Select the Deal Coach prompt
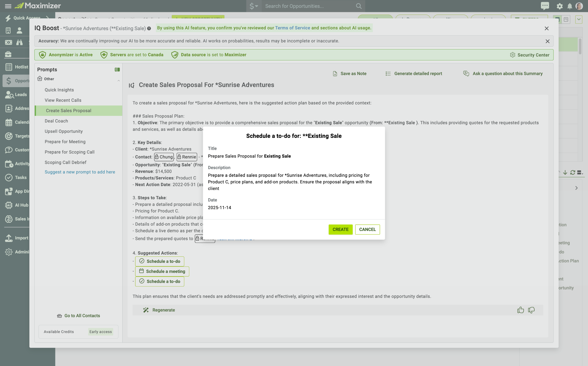The image size is (588, 366). 56,121
